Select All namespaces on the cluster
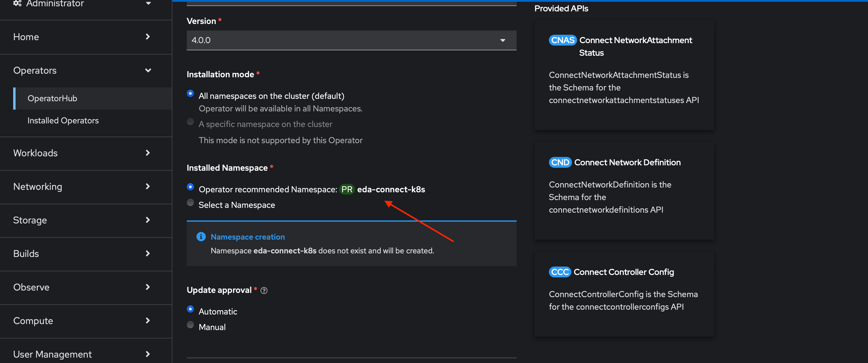868x363 pixels. [190, 94]
